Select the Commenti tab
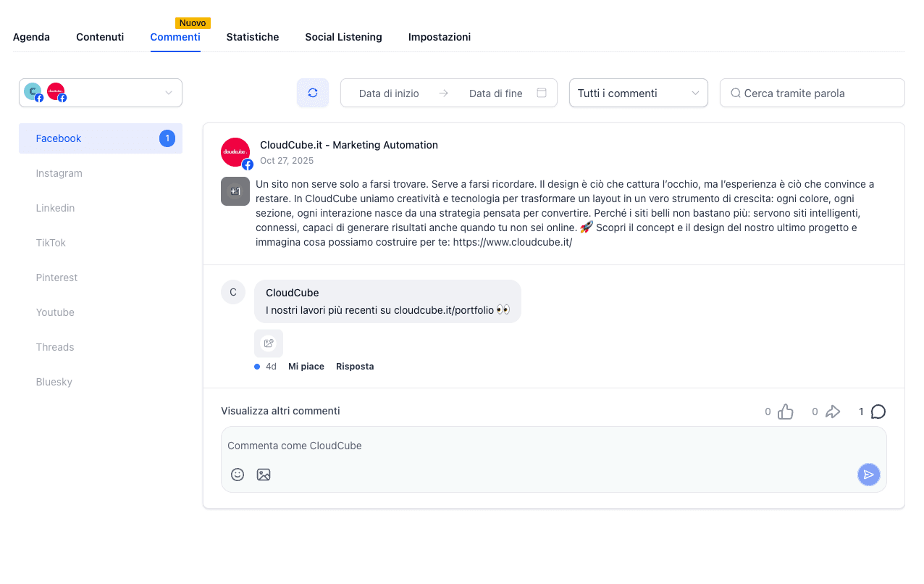The width and height of the screenshot is (924, 584). pyautogui.click(x=175, y=37)
